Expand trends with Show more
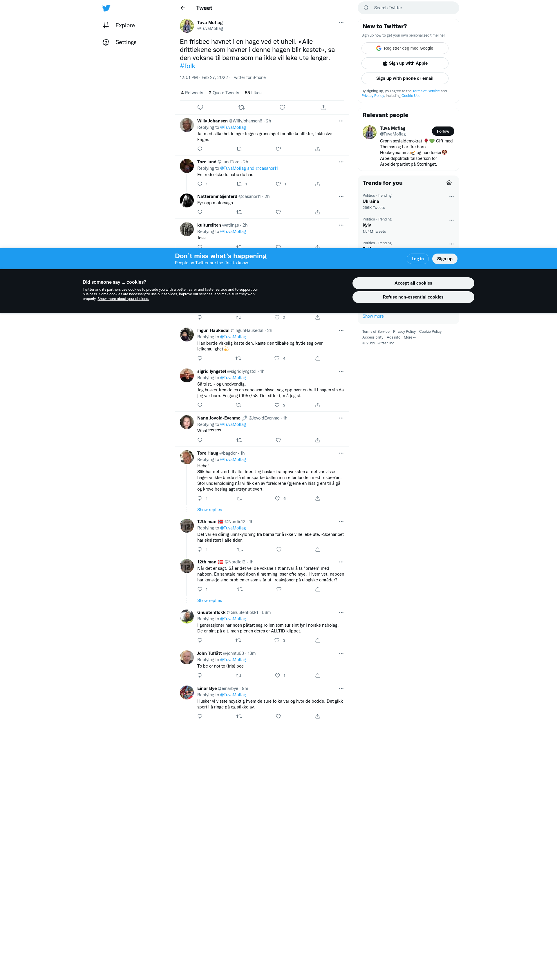Screen dimensions: 557x980 pyautogui.click(x=373, y=316)
